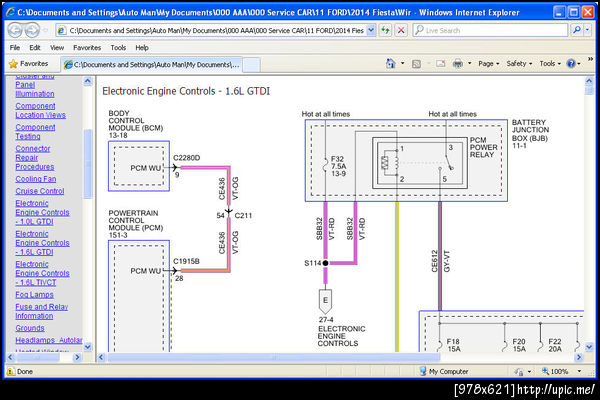Click diagram pane scroll down arrow
The width and height of the screenshot is (600, 400).
pyautogui.click(x=589, y=347)
